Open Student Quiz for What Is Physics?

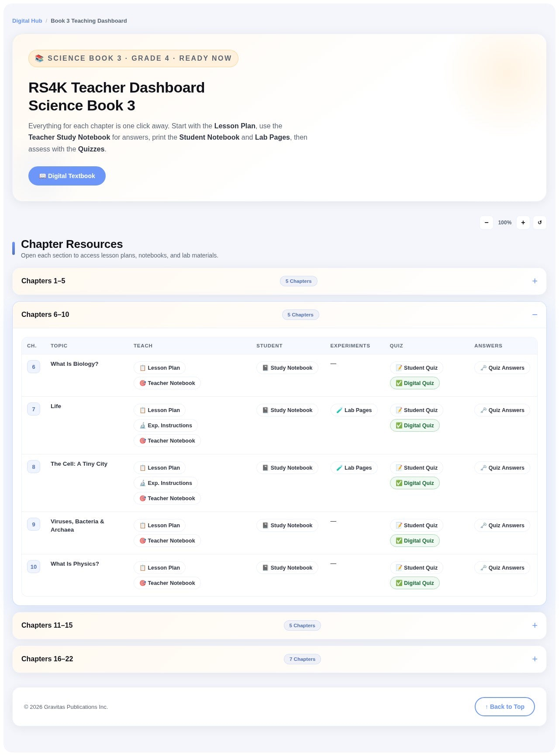(x=417, y=568)
